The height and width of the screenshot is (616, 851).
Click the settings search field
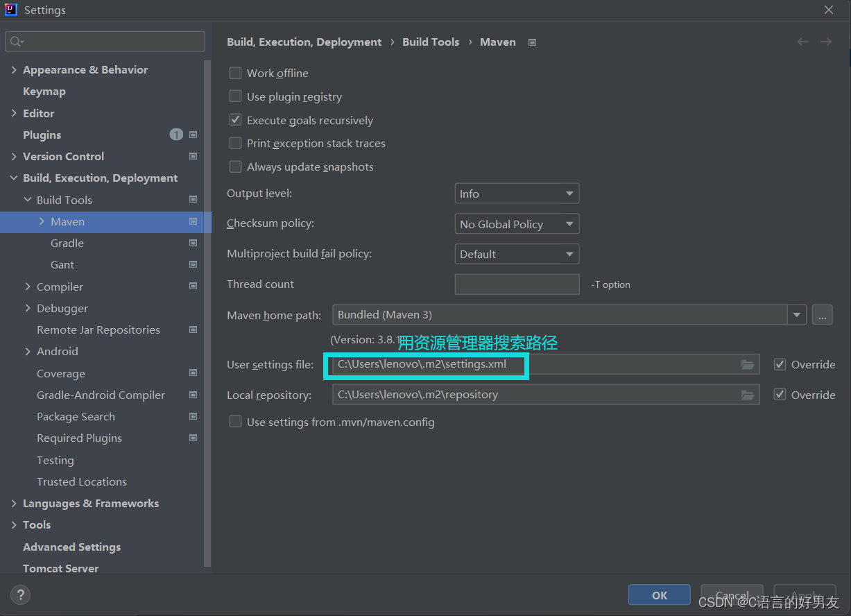click(105, 42)
